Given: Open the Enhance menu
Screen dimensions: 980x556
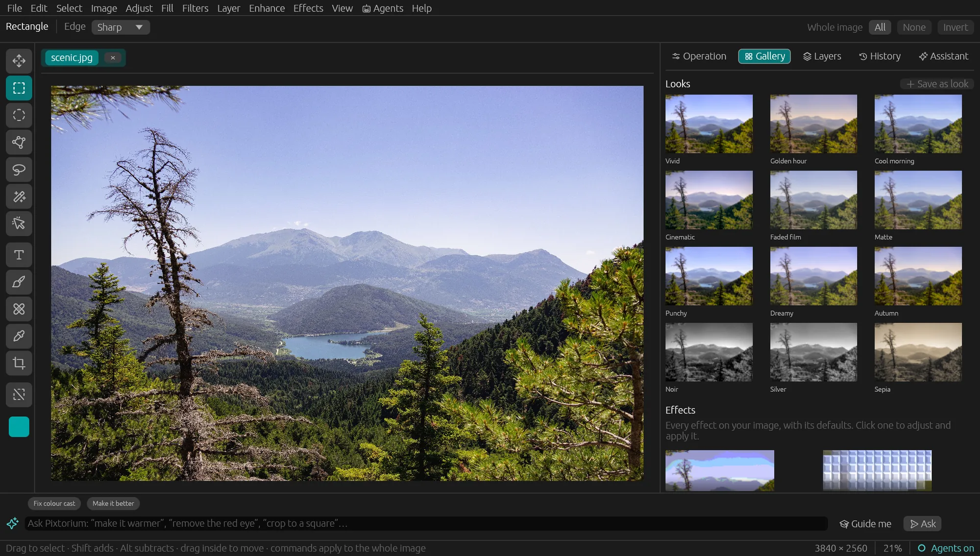Looking at the screenshot, I should pyautogui.click(x=267, y=8).
